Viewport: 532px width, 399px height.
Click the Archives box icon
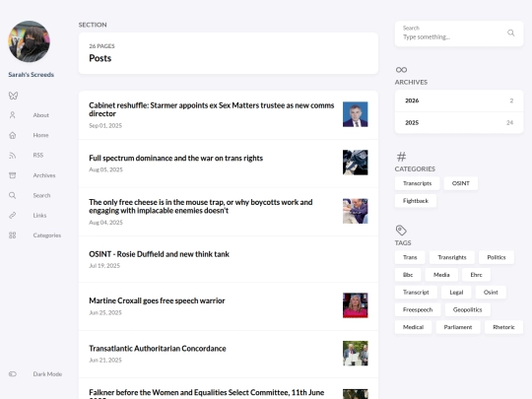(x=13, y=175)
